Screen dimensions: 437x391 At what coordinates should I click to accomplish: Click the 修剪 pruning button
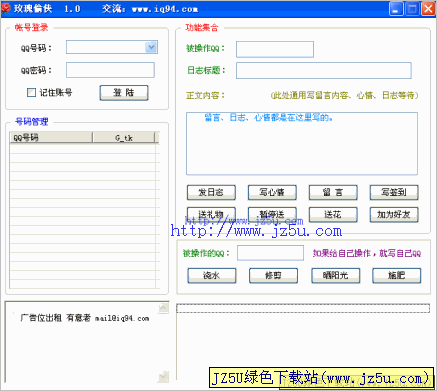(273, 275)
